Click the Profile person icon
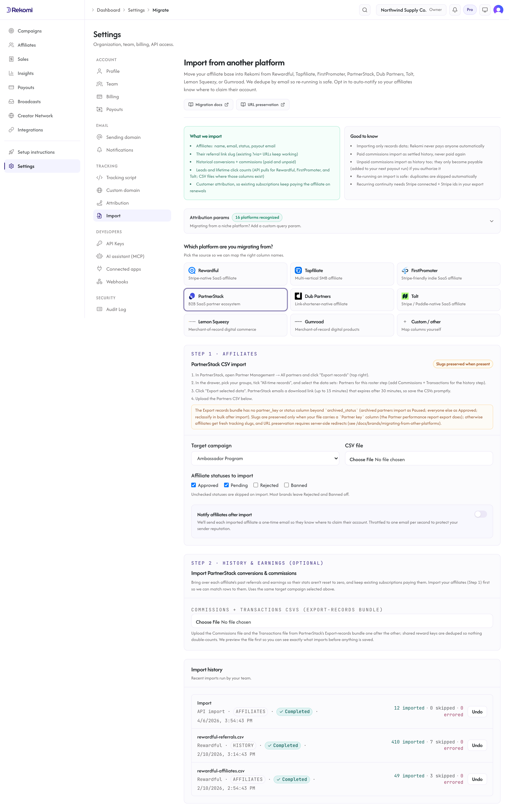 click(99, 71)
